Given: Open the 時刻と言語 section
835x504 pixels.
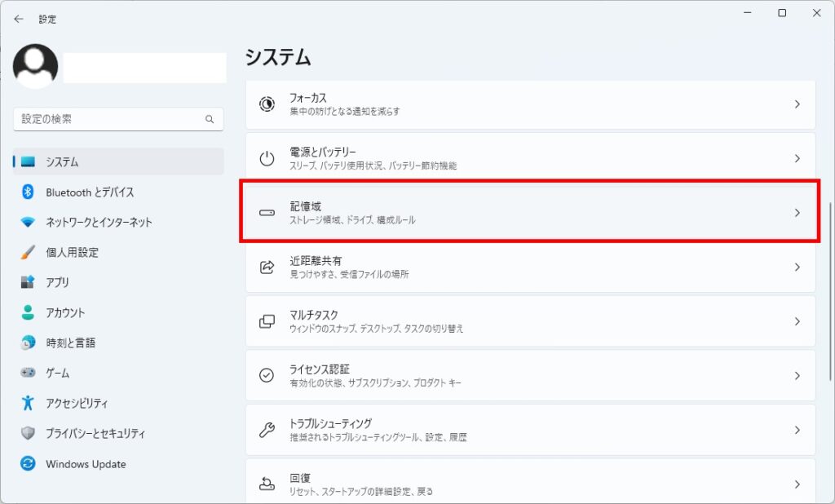Looking at the screenshot, I should tap(70, 343).
